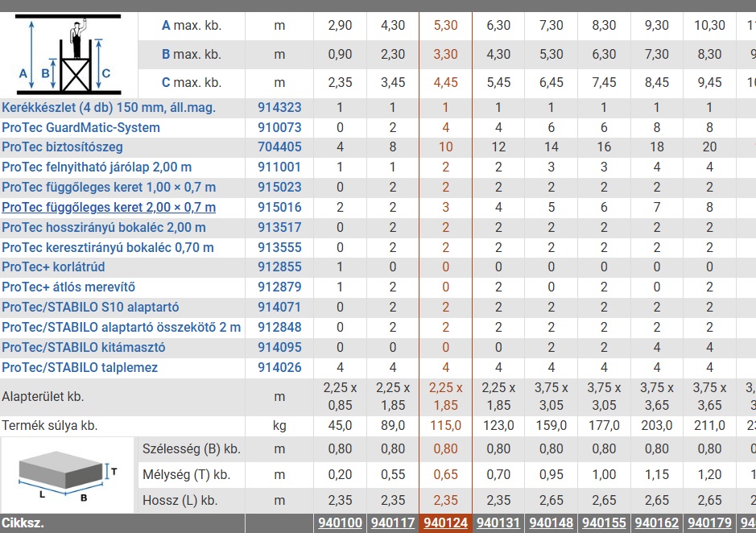
Task: Click article number 914071
Action: click(x=279, y=308)
